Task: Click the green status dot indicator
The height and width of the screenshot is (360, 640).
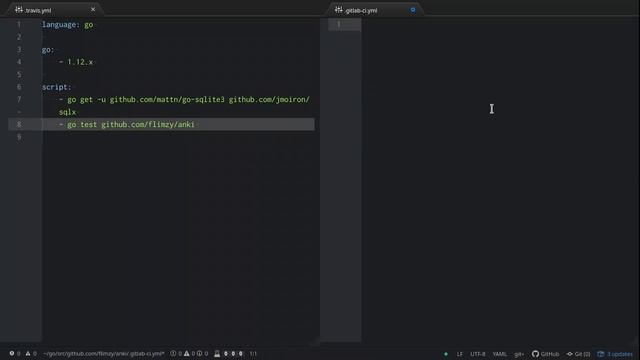Action: [x=446, y=354]
